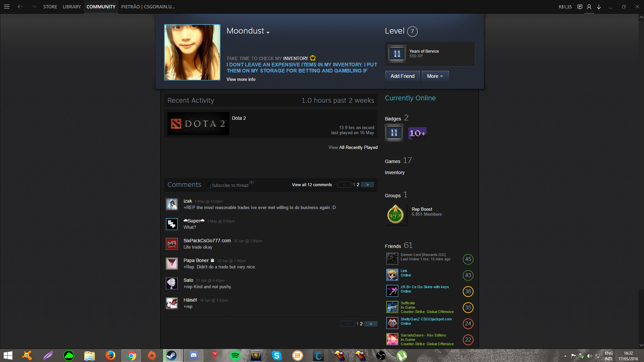Screen dimensions: 644x362
Task: Open the 10+ games badge icon
Action: coord(417,133)
